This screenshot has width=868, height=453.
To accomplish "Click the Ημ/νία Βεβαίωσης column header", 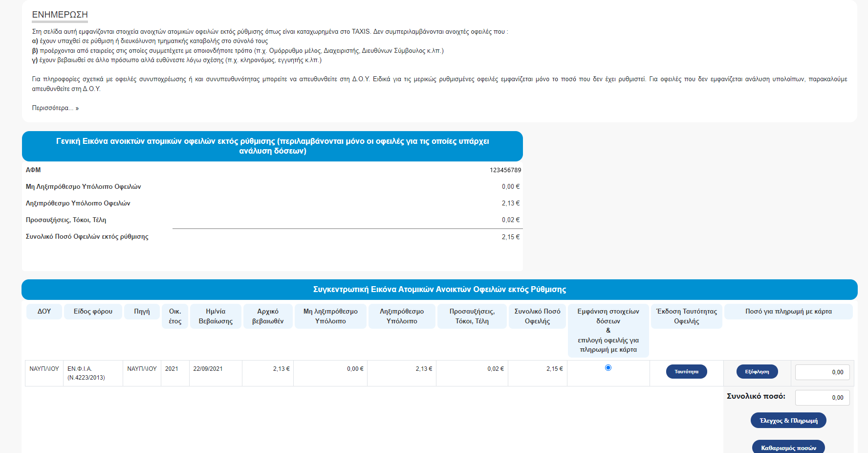I will 216,317.
